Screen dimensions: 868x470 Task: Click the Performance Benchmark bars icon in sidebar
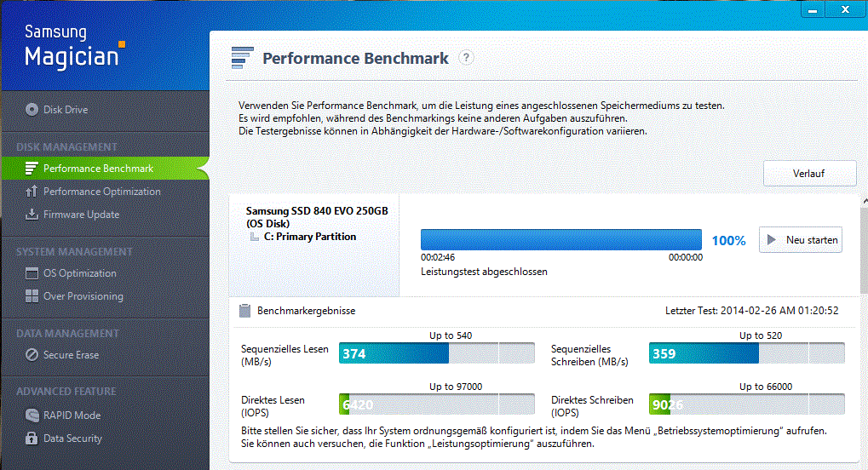coord(32,169)
